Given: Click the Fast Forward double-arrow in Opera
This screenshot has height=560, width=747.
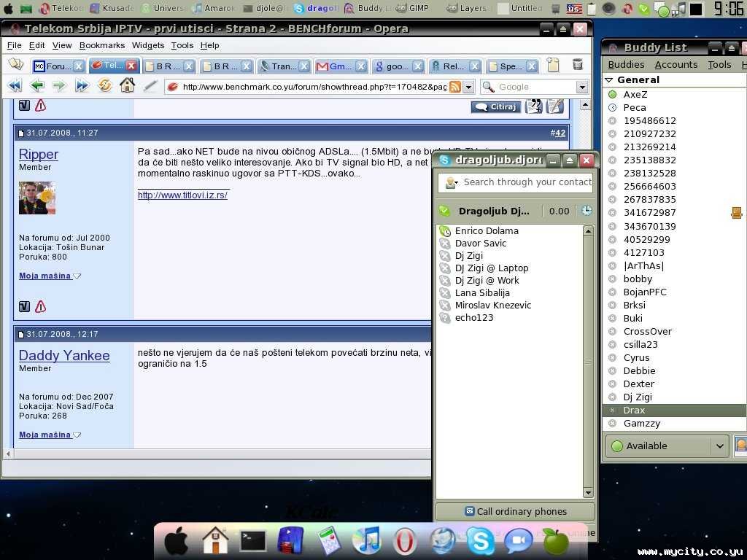Looking at the screenshot, I should click(x=82, y=86).
